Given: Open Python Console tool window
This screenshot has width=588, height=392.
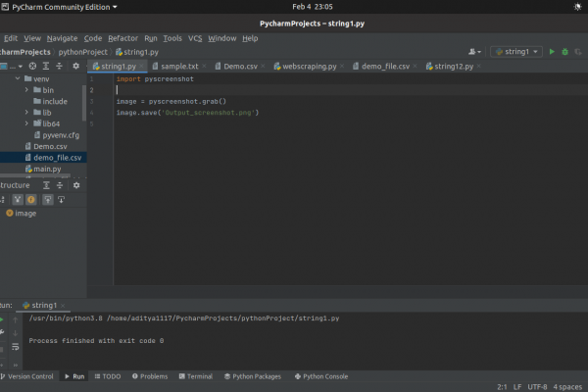Looking at the screenshot, I should (321, 376).
